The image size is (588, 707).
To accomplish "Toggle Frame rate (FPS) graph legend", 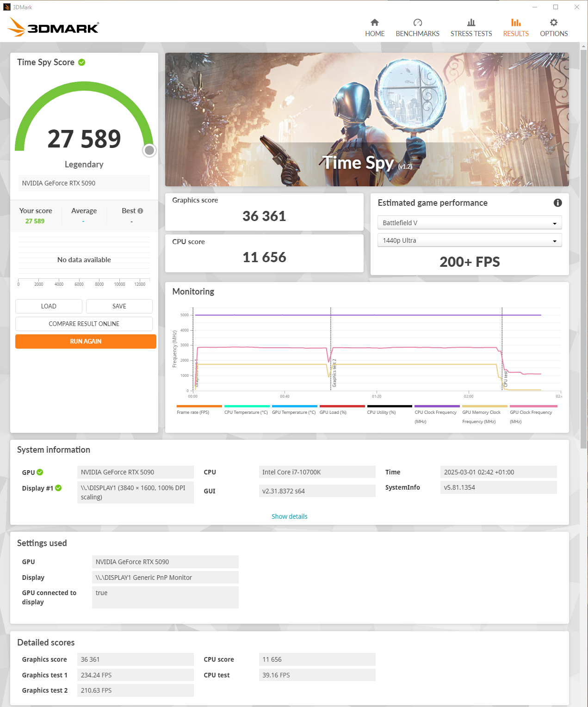I will (x=193, y=412).
